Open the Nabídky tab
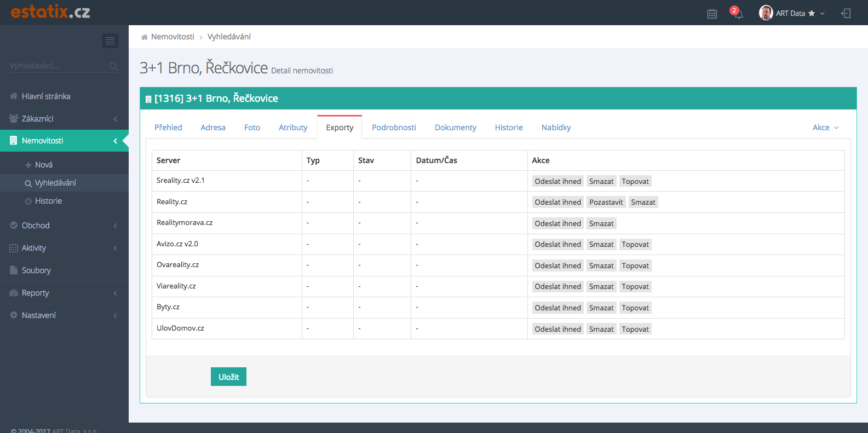The width and height of the screenshot is (868, 433). (556, 128)
